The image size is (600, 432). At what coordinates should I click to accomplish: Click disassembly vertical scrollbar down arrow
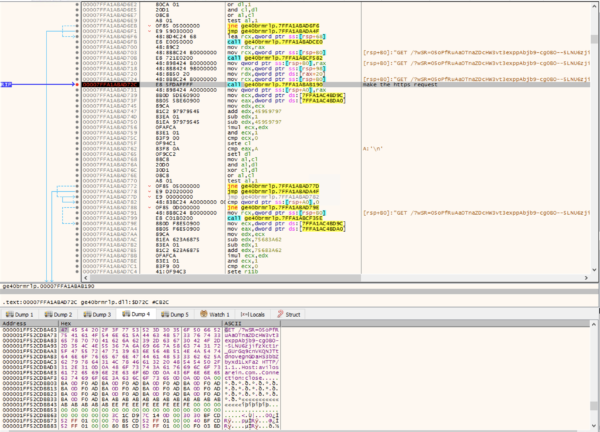click(x=594, y=270)
